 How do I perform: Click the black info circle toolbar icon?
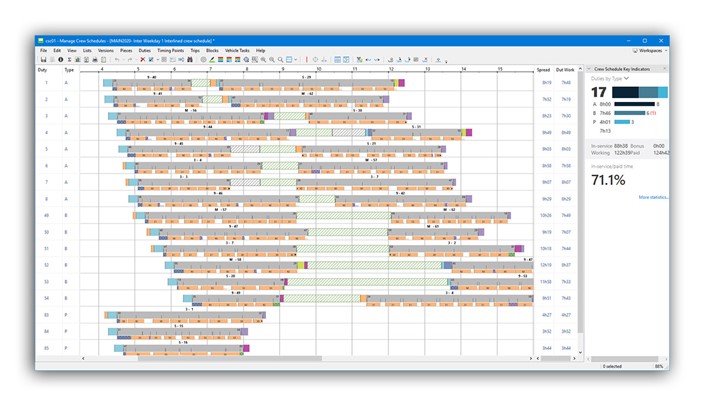click(61, 59)
